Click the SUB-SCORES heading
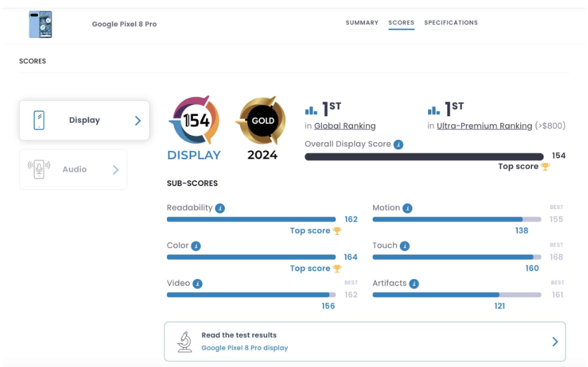 point(192,183)
